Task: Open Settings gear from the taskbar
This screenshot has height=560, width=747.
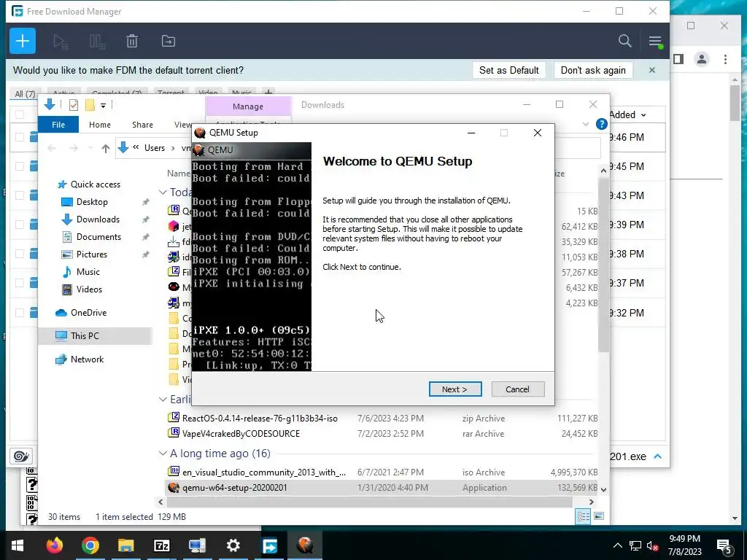Action: 233,545
